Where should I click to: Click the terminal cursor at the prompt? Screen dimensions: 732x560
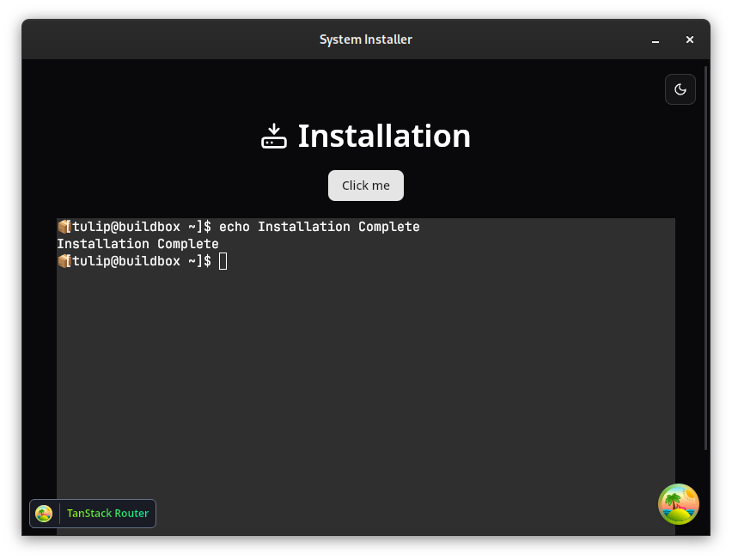pos(223,261)
